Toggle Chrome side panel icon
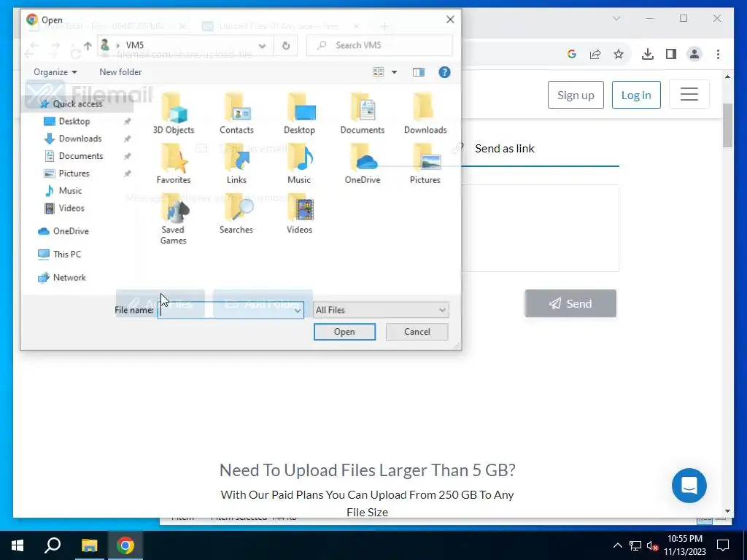Screen dimensions: 747x560 [x=671, y=54]
